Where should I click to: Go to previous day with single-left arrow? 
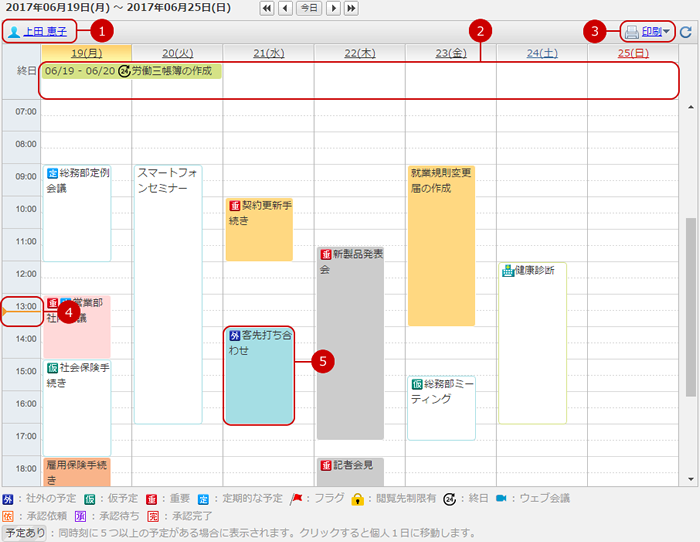point(285,8)
